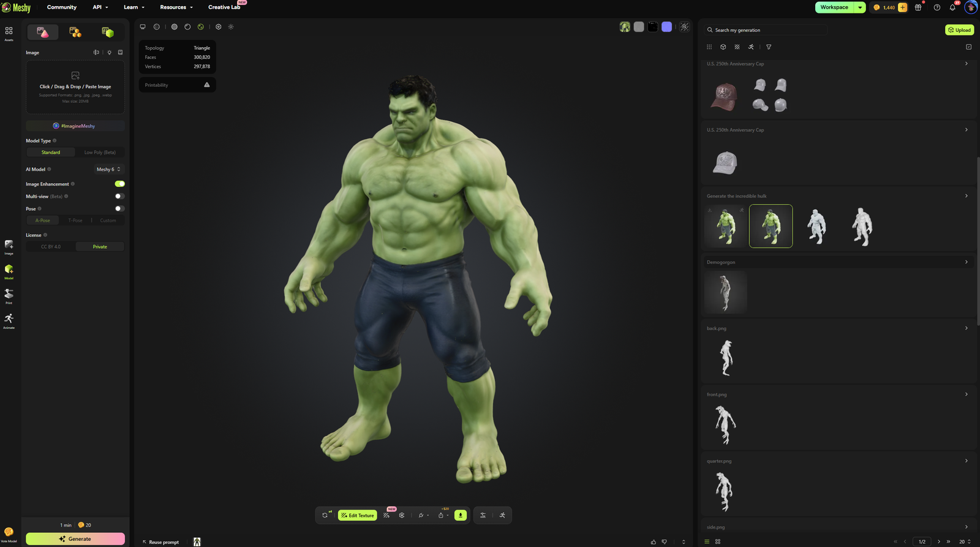The height and width of the screenshot is (547, 980).
Task: Filter generations by texture stripes icon
Action: pos(737,47)
